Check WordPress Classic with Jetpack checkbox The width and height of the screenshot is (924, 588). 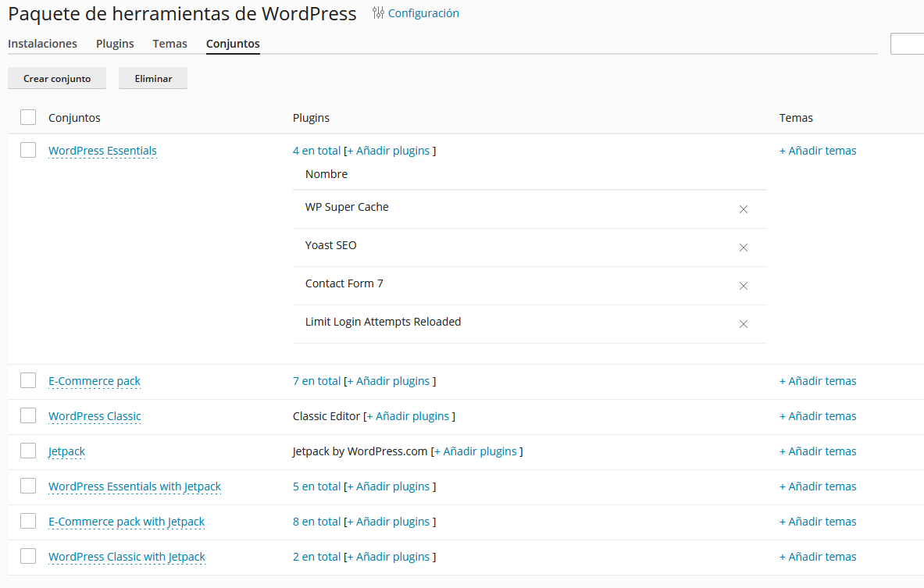point(27,556)
